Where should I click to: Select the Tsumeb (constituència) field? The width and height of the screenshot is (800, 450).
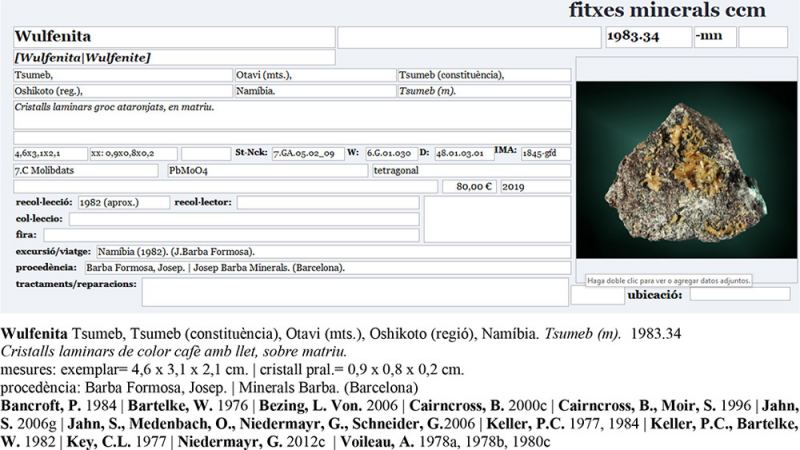pos(484,75)
